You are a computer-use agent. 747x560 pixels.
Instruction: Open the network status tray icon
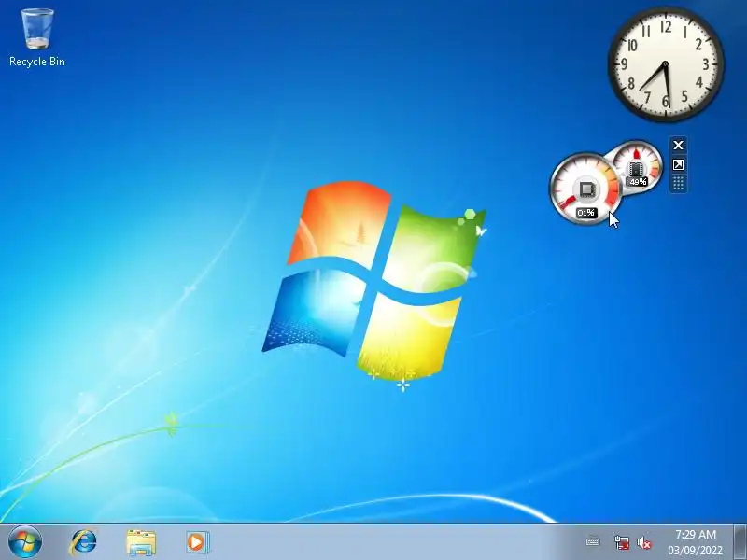click(621, 542)
